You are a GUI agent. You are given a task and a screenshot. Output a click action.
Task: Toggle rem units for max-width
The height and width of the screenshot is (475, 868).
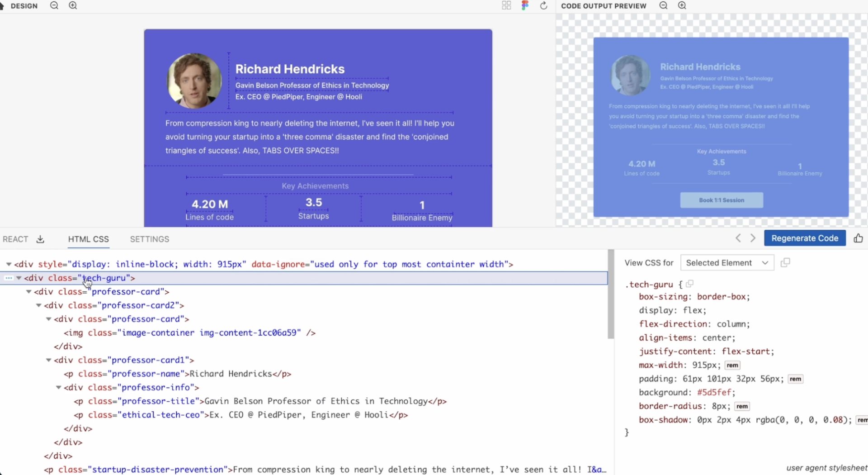point(732,366)
